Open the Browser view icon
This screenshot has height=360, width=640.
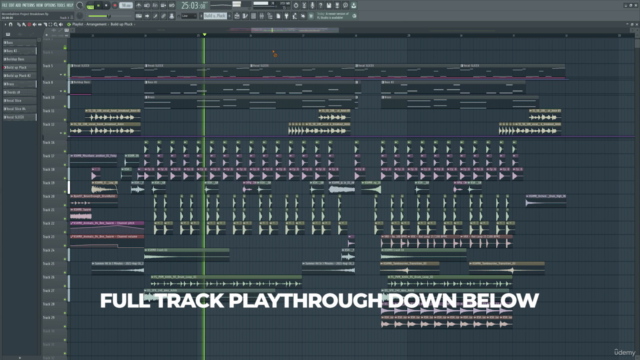click(270, 16)
